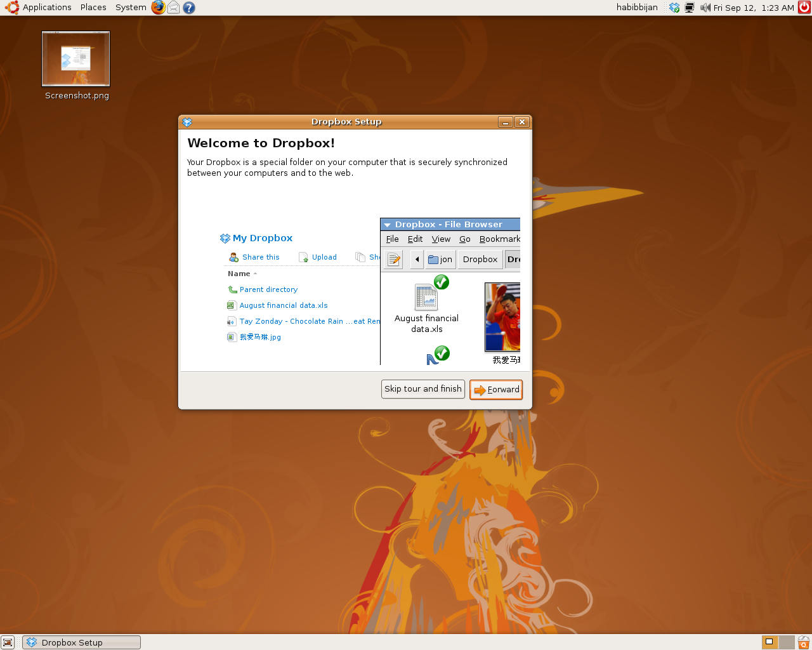Click the Dropbox Setup title bar icon
The image size is (812, 650).
click(187, 122)
